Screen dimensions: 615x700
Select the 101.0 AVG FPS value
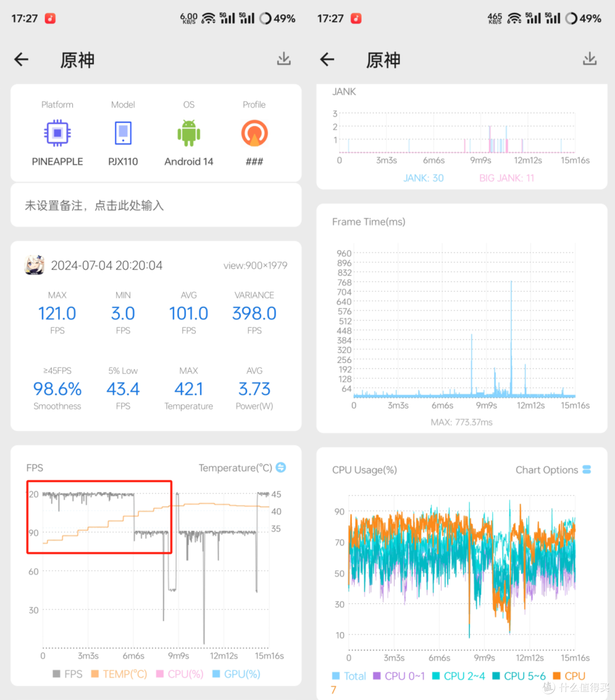(188, 313)
